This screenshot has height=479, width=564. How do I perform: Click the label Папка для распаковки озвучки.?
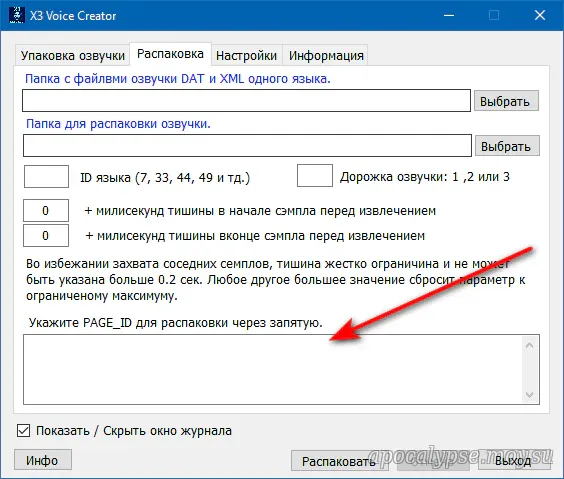pos(118,124)
